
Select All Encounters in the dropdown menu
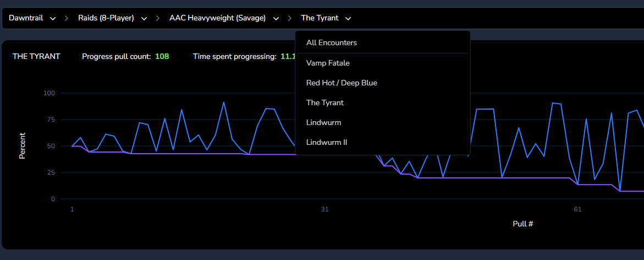383,43
